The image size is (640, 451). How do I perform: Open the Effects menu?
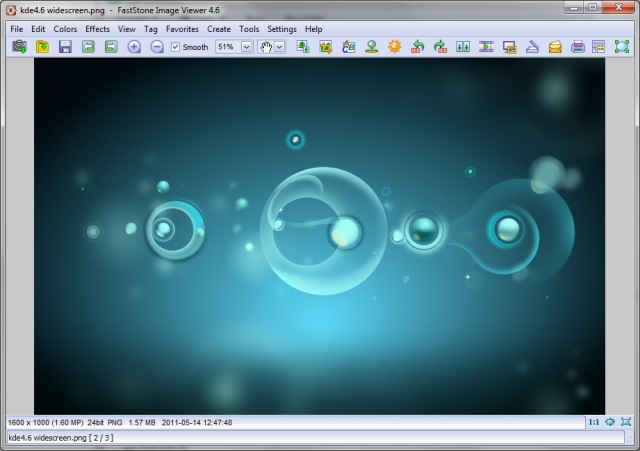98,29
